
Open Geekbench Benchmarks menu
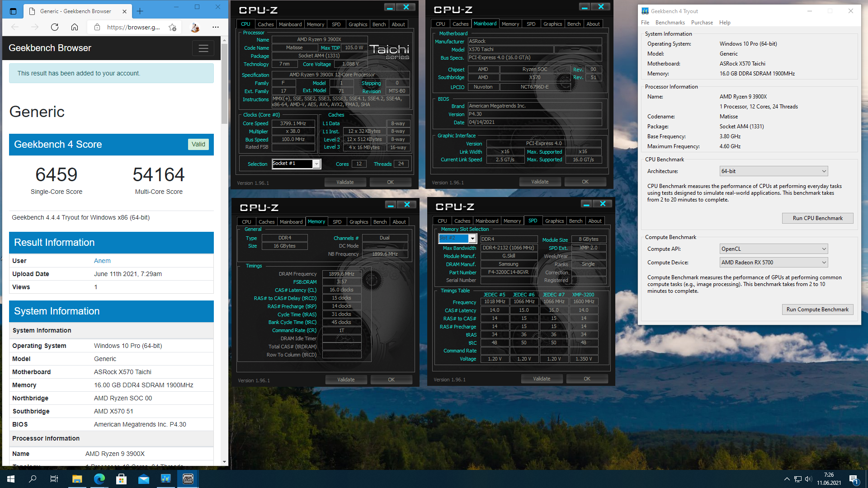pyautogui.click(x=670, y=23)
